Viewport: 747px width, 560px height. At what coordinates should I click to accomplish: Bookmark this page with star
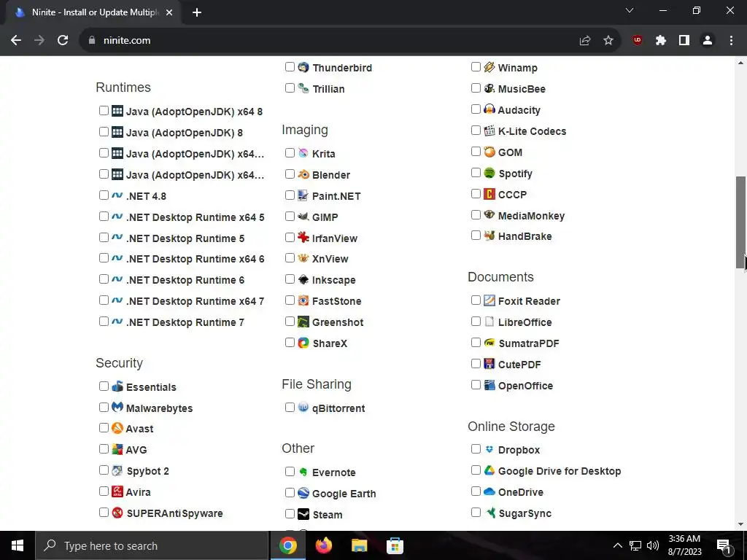608,41
